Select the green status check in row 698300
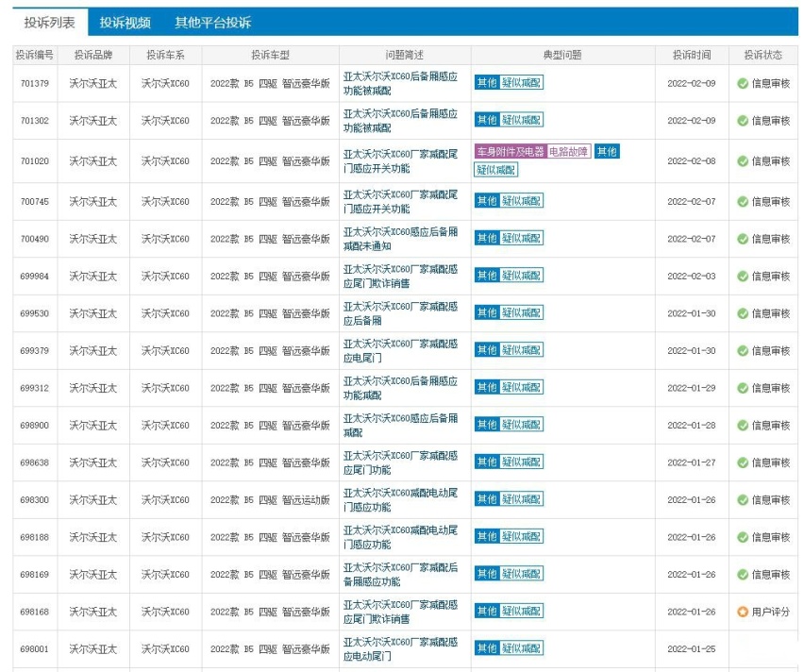This screenshot has width=804, height=672. pyautogui.click(x=743, y=500)
